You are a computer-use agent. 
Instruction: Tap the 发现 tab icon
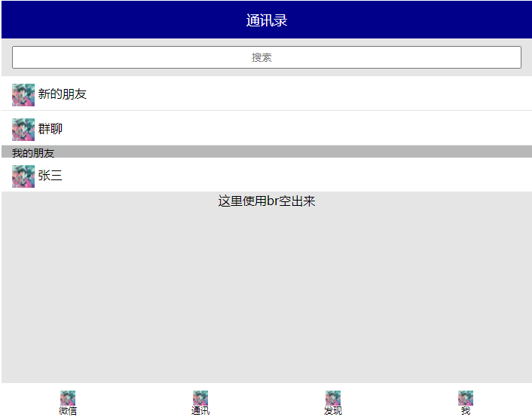click(x=333, y=397)
